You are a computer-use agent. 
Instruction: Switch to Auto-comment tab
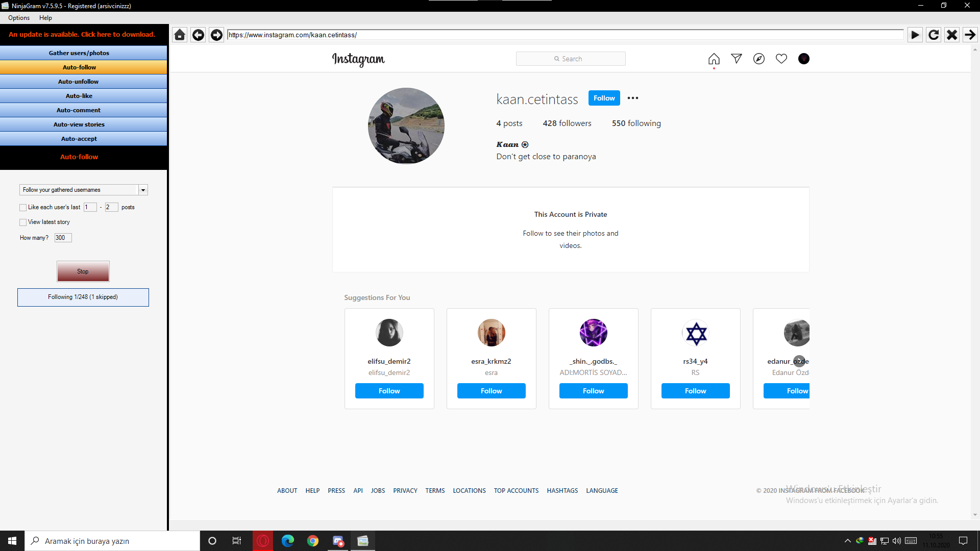(84, 110)
